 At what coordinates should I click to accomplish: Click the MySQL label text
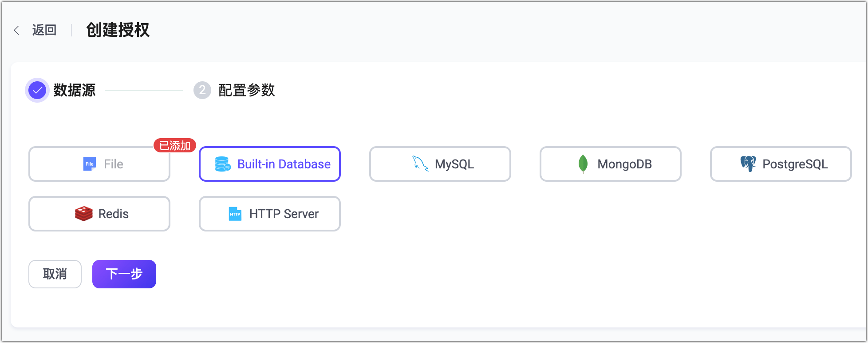tap(454, 164)
